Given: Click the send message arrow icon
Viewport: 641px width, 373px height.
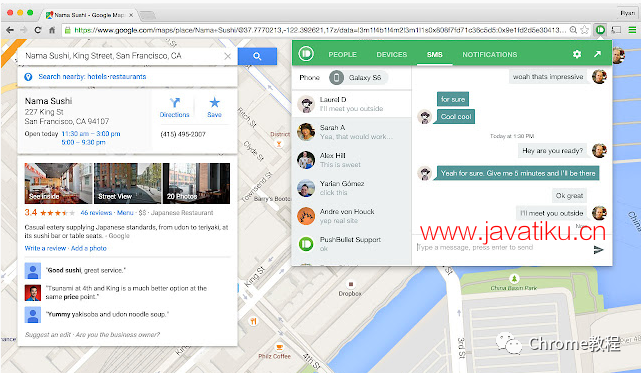Looking at the screenshot, I should click(x=598, y=249).
